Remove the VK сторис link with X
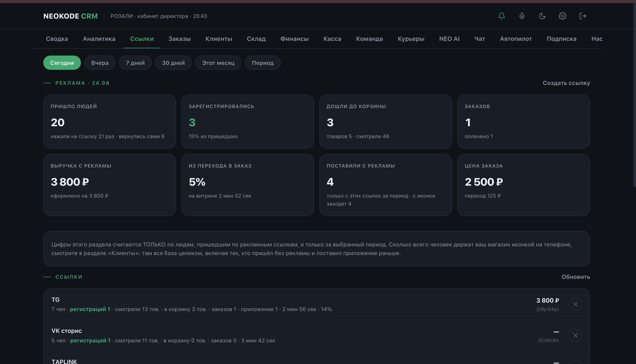The width and height of the screenshot is (636, 364). pyautogui.click(x=575, y=335)
